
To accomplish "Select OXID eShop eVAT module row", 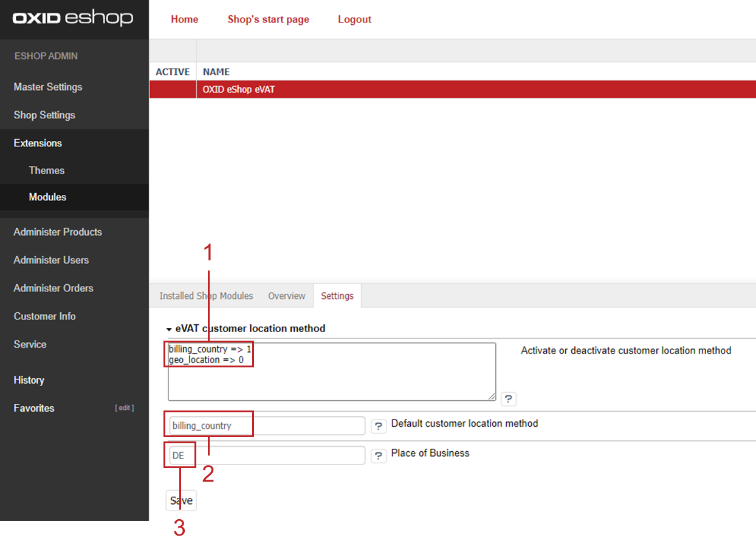I will pos(239,89).
